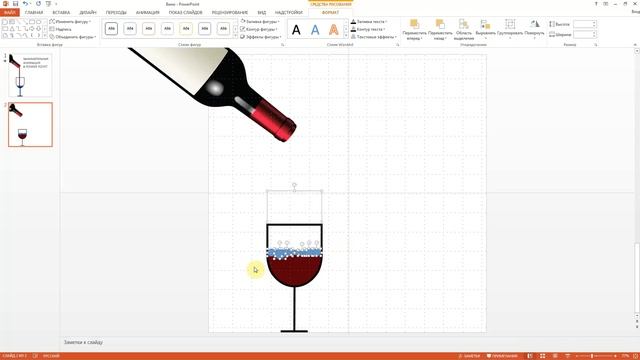The height and width of the screenshot is (360, 640).
Task: Click the Заметки к слайду notes area
Action: [83, 342]
